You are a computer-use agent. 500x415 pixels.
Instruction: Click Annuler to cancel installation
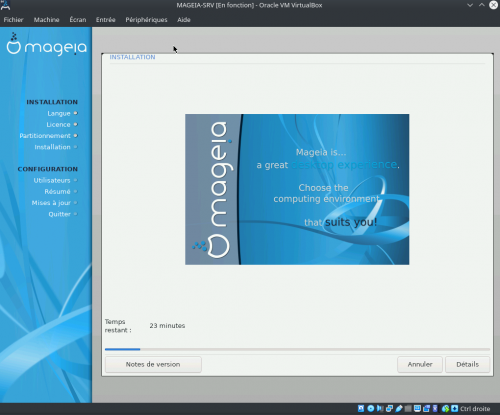point(420,364)
